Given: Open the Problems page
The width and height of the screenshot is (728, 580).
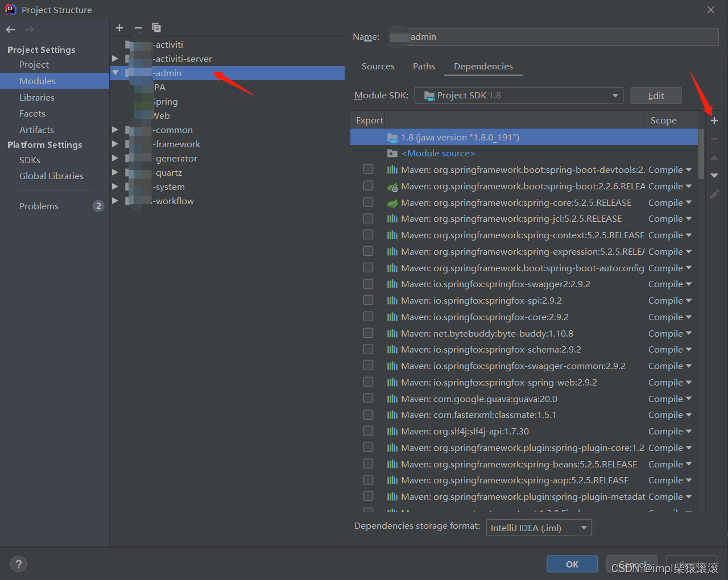Looking at the screenshot, I should point(39,206).
